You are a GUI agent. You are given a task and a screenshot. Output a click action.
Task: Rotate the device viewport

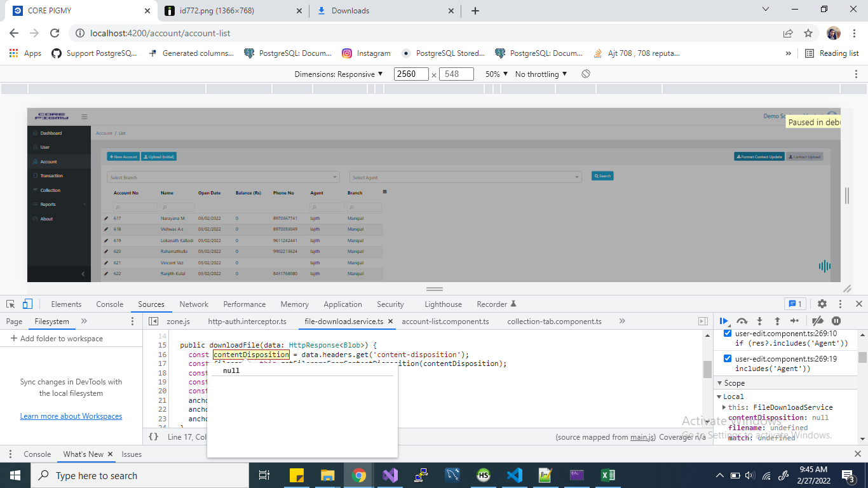pos(586,74)
